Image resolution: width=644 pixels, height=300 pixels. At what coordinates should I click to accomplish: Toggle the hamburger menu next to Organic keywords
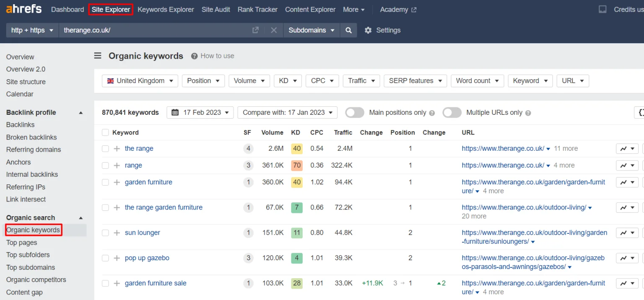98,56
